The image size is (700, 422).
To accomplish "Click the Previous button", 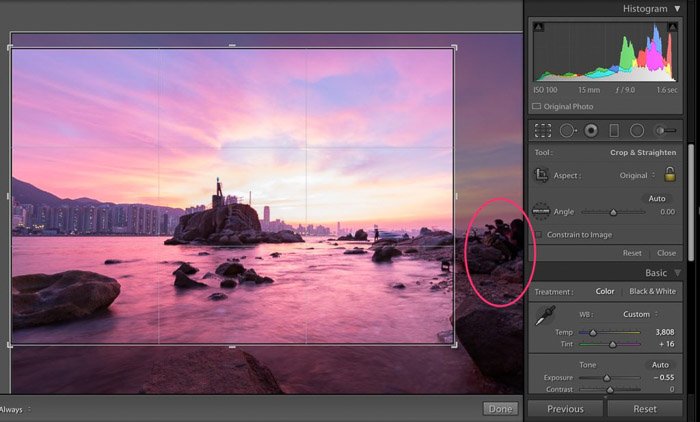I will pyautogui.click(x=565, y=409).
